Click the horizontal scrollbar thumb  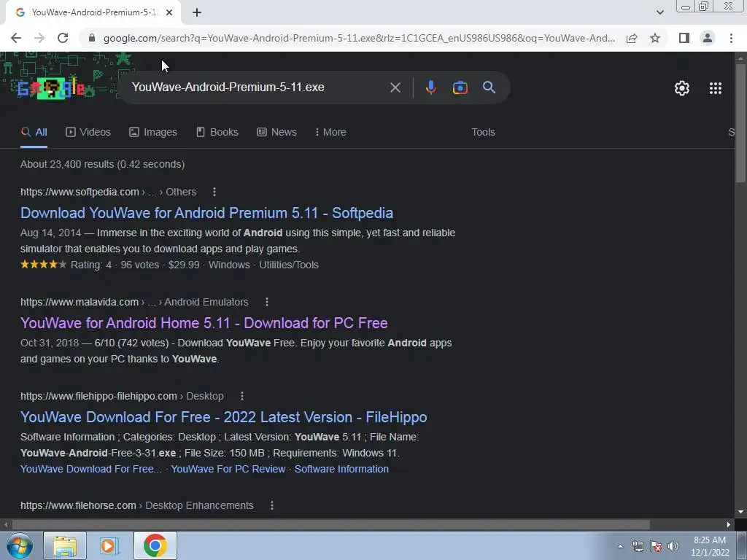tap(331, 524)
